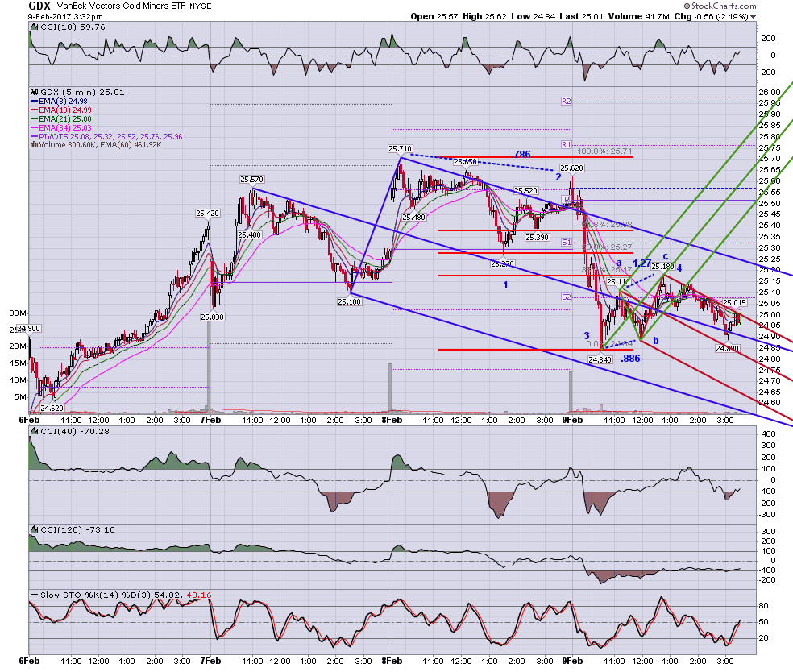Select the EMA(8) 24.98 legend entry
Image resolution: width=793 pixels, height=672 pixels.
coord(59,102)
